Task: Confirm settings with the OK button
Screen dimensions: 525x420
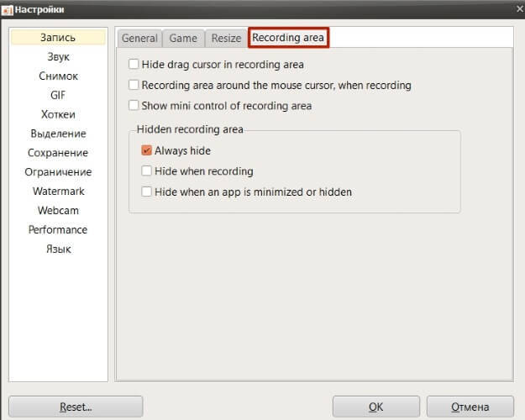Action: pos(376,407)
